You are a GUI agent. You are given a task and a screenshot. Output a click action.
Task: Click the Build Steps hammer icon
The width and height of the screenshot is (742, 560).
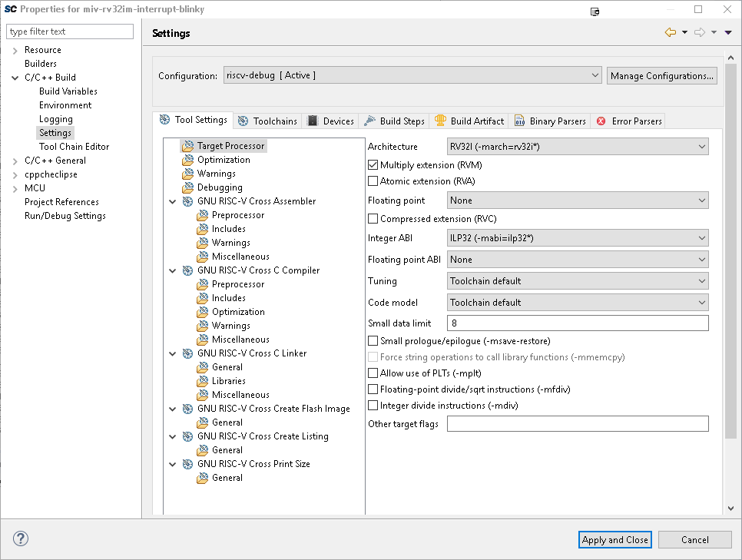tap(369, 121)
